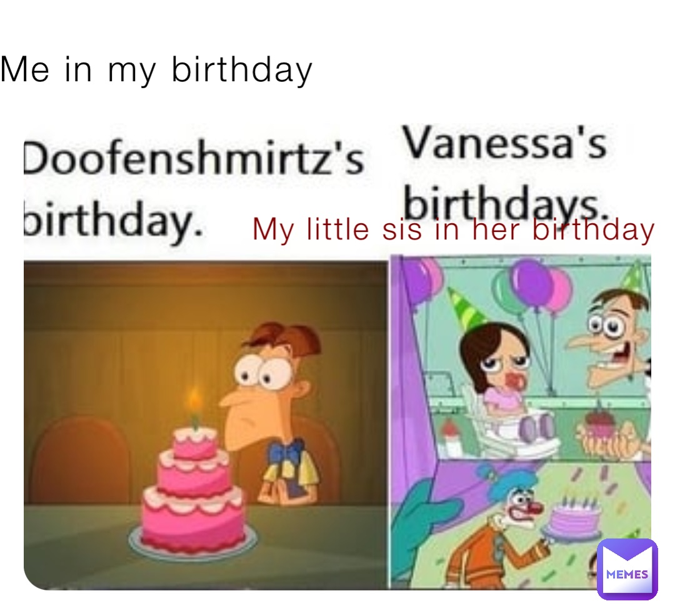This screenshot has height=616, width=675.
Task: Click the purple cake held by clown
Action: 575,517
